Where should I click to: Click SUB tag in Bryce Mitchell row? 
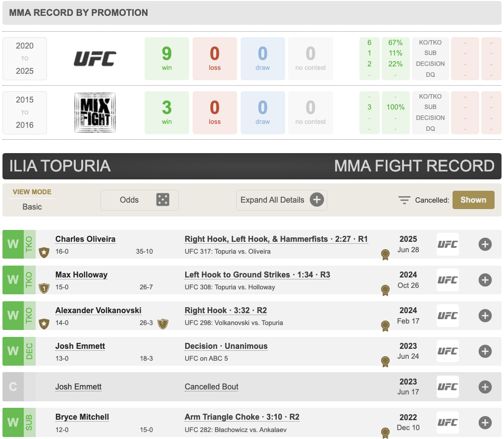click(x=30, y=423)
